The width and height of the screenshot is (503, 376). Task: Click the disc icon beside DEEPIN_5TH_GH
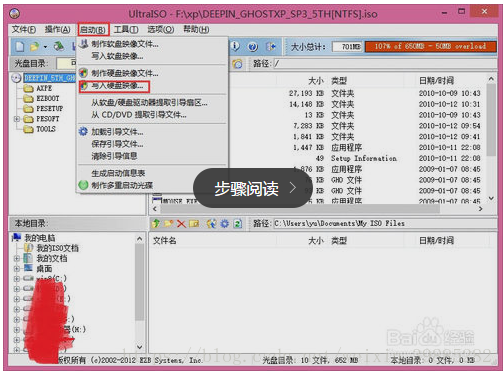point(16,78)
